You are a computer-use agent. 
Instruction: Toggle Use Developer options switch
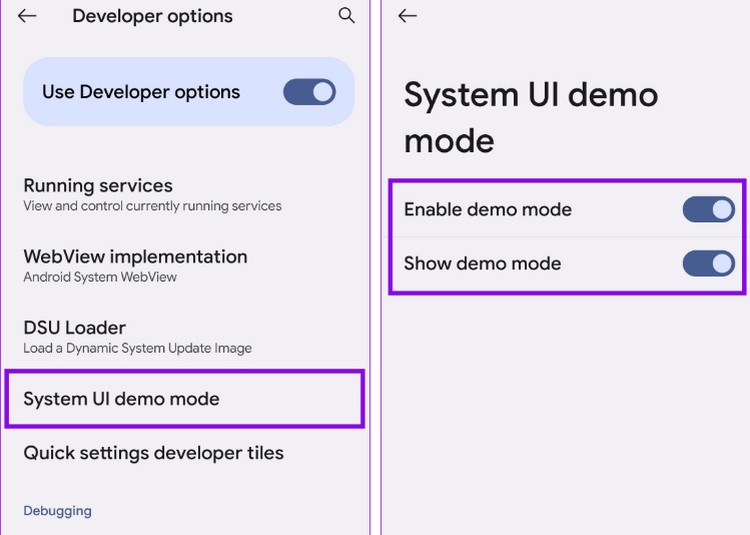[x=309, y=92]
